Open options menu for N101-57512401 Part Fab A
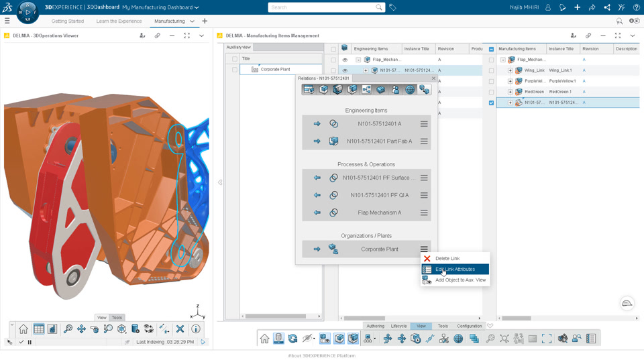This screenshot has height=362, width=644. pos(424,141)
